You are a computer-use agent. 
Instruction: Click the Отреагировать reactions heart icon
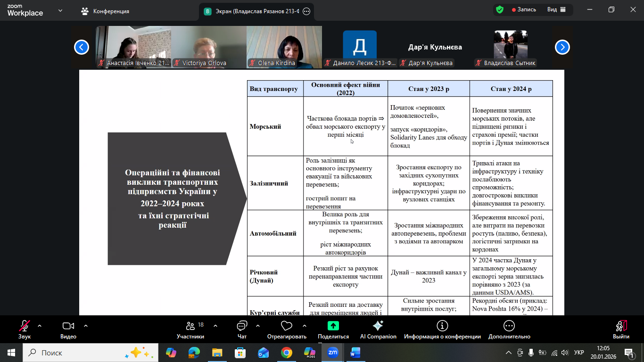coord(287,329)
